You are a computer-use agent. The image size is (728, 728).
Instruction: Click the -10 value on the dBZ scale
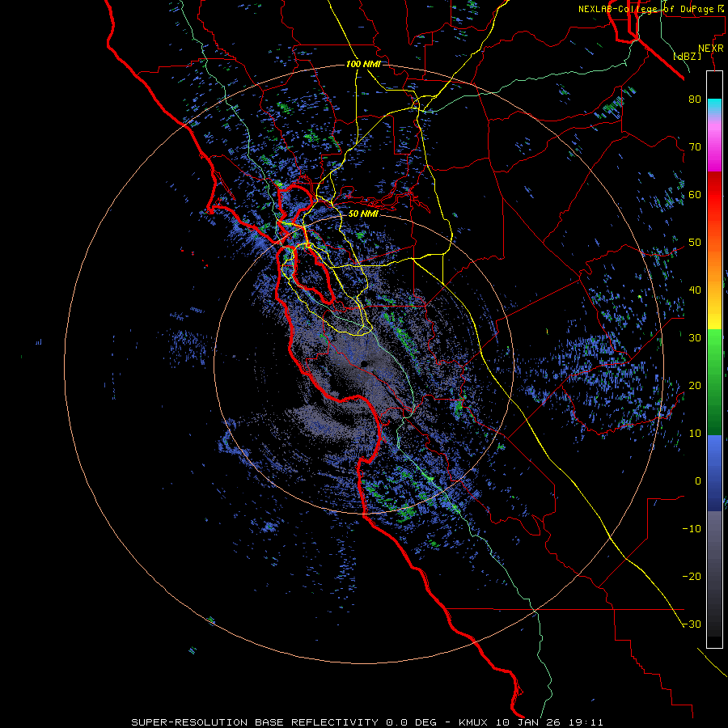coord(692,528)
